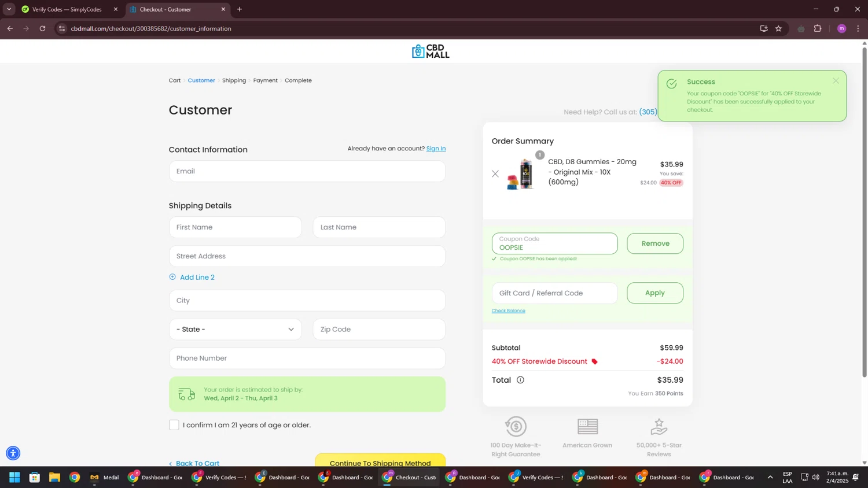Go to Shipping breadcrumb step
Viewport: 868px width, 488px height.
(234, 80)
